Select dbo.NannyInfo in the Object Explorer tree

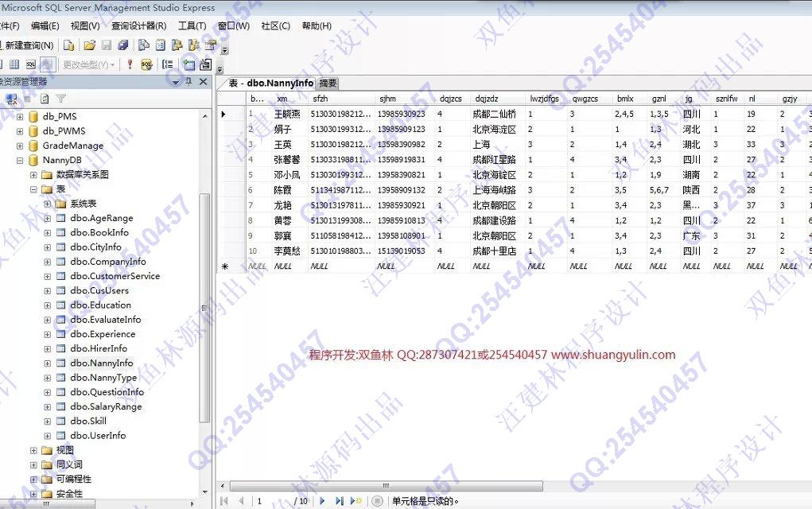click(x=102, y=363)
